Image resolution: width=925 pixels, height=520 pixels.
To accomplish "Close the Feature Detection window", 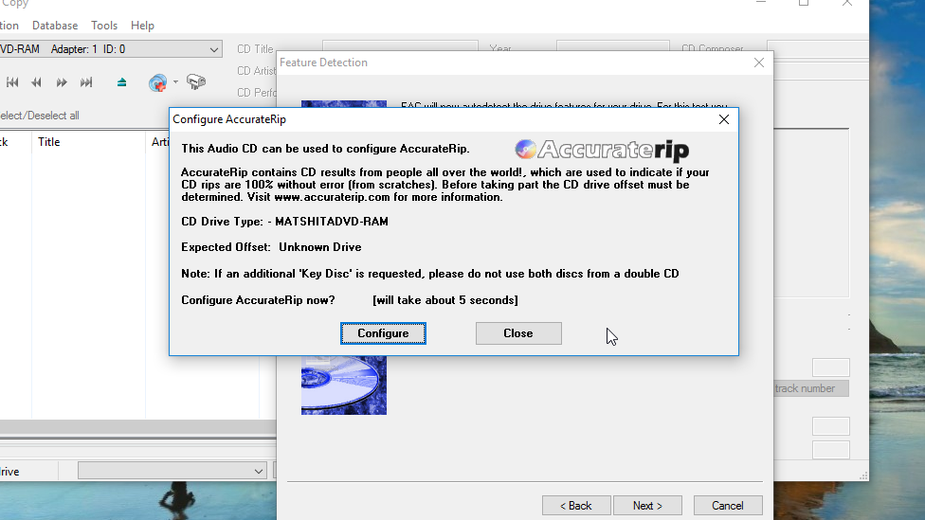I will coord(759,63).
